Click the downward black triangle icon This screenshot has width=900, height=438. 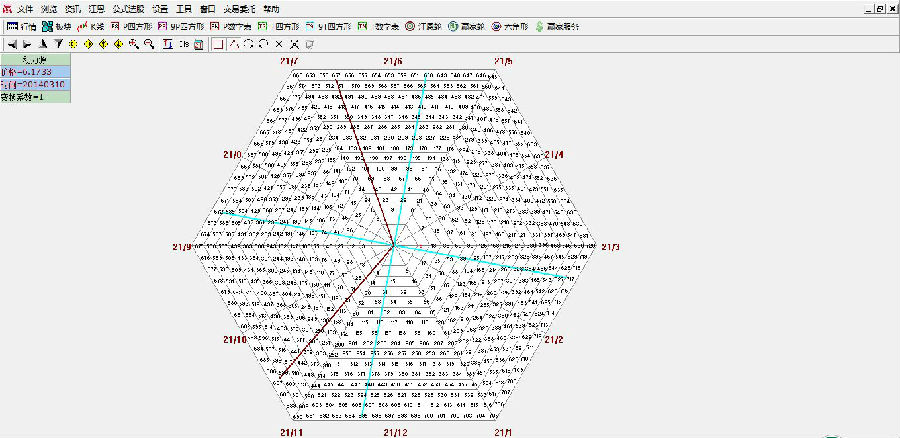coord(58,44)
